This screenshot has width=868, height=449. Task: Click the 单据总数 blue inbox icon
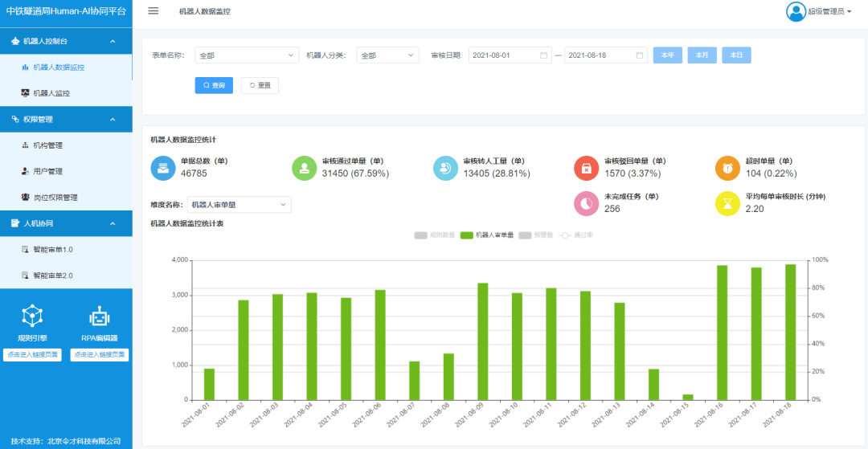(x=163, y=168)
